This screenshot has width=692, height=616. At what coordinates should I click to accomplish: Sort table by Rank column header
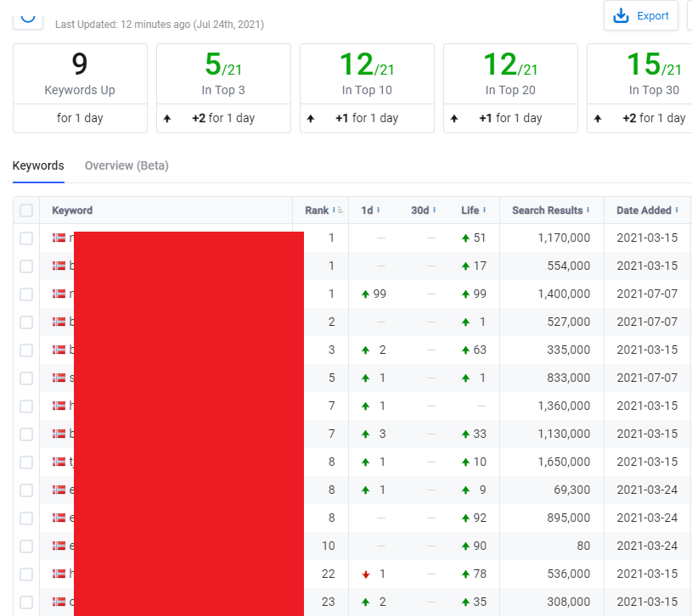coord(317,210)
